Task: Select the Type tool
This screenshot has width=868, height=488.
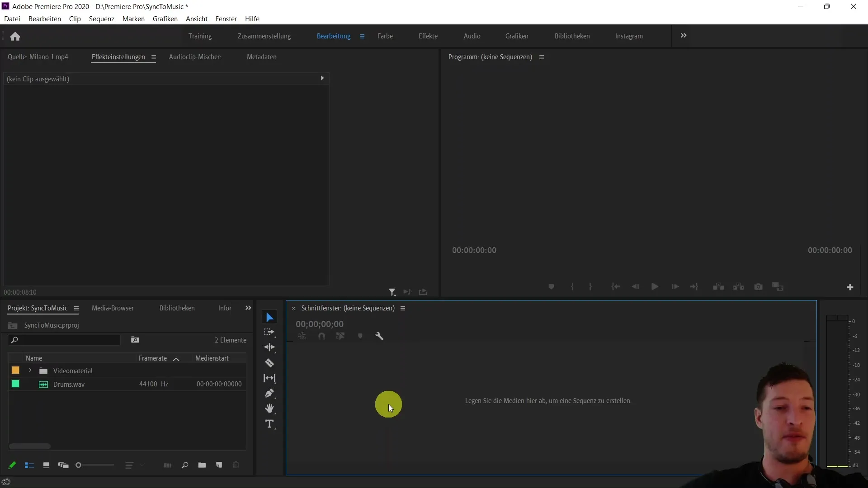Action: [x=269, y=424]
